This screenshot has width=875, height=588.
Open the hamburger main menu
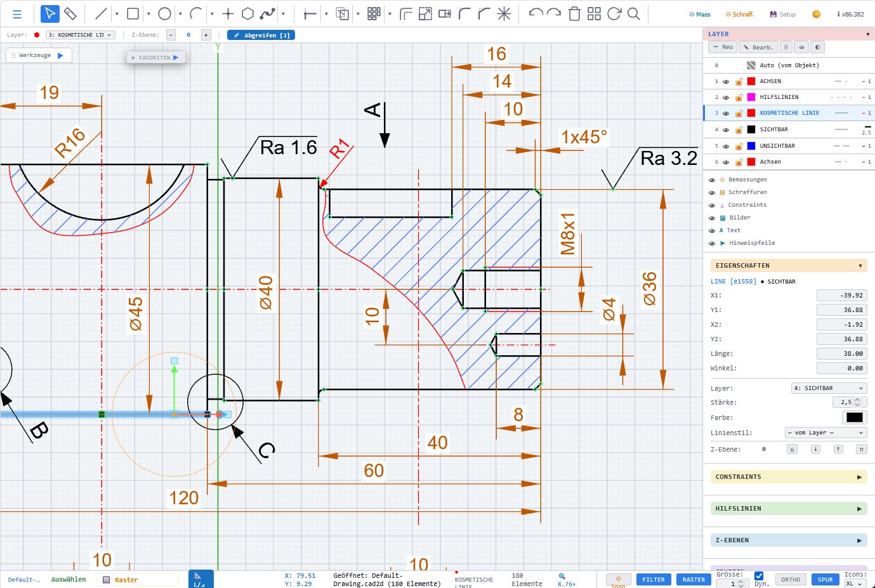[x=17, y=14]
